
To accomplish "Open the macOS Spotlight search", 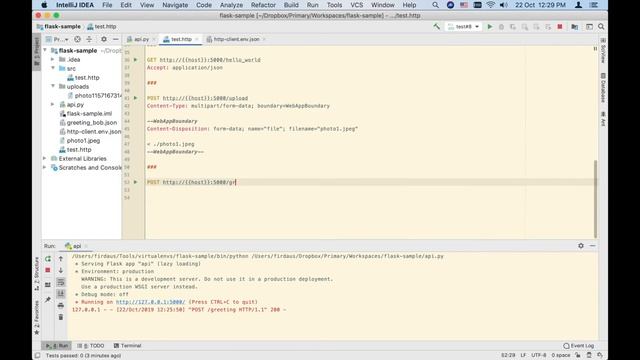I will click(x=436, y=5).
